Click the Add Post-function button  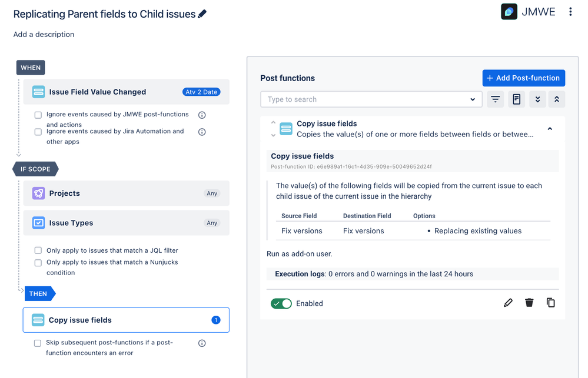click(523, 78)
